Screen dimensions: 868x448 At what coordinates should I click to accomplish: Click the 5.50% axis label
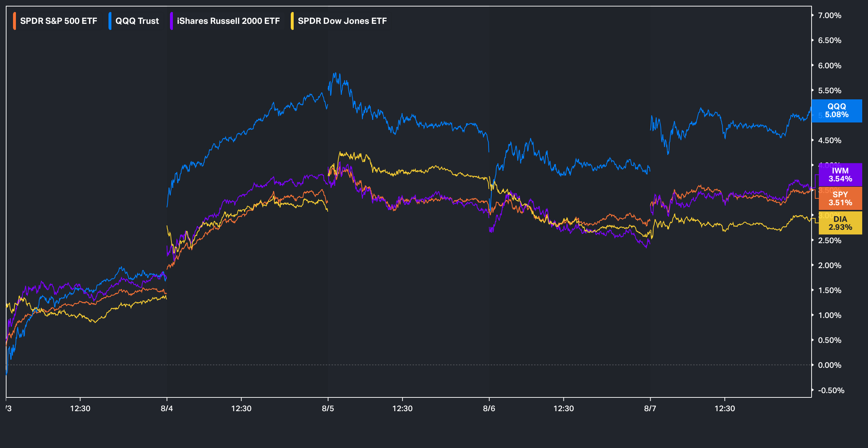coord(830,91)
